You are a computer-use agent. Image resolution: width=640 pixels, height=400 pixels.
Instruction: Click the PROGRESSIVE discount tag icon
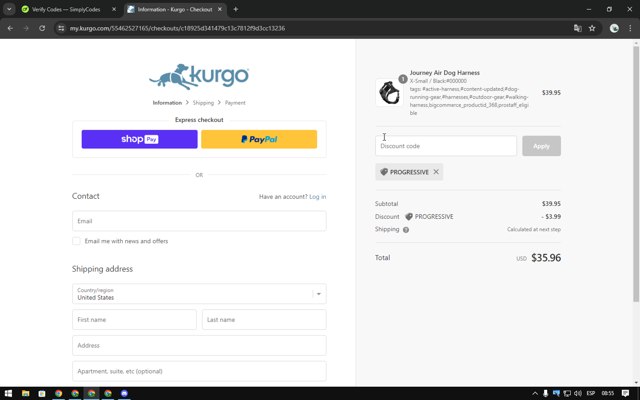[x=384, y=172]
